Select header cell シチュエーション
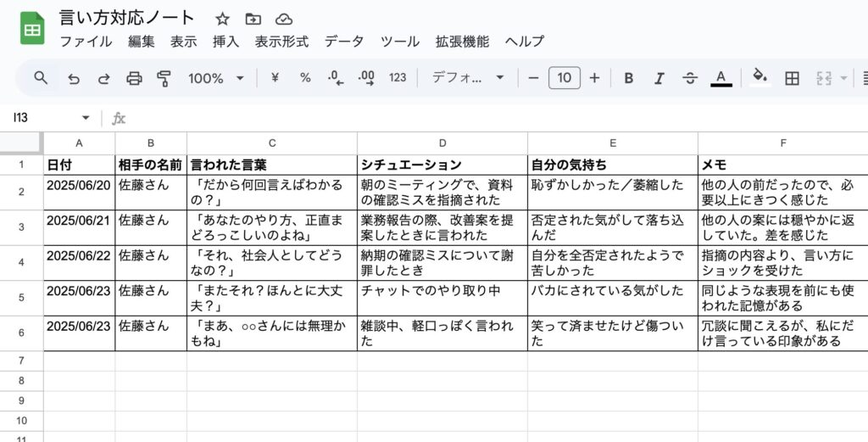The width and height of the screenshot is (868, 442). pos(442,165)
